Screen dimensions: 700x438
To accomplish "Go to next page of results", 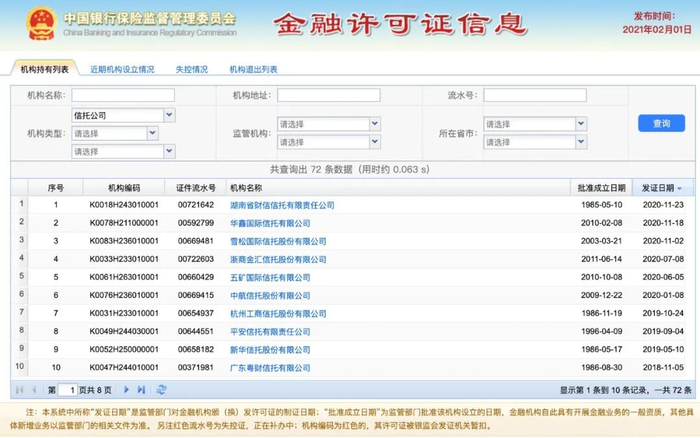I will (x=126, y=390).
